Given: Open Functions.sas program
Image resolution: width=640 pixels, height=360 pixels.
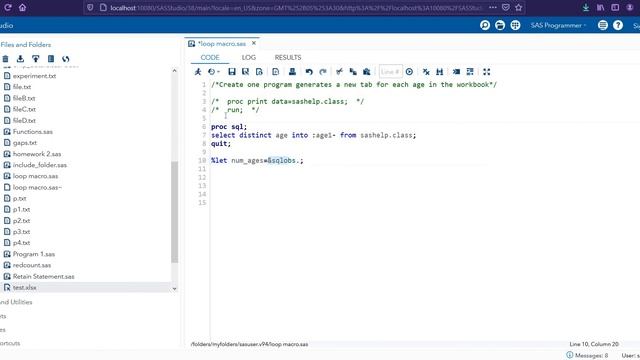Looking at the screenshot, I should pyautogui.click(x=33, y=132).
